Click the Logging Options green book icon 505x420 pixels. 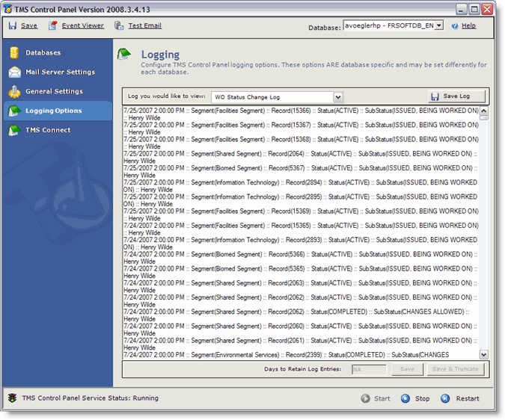point(14,111)
